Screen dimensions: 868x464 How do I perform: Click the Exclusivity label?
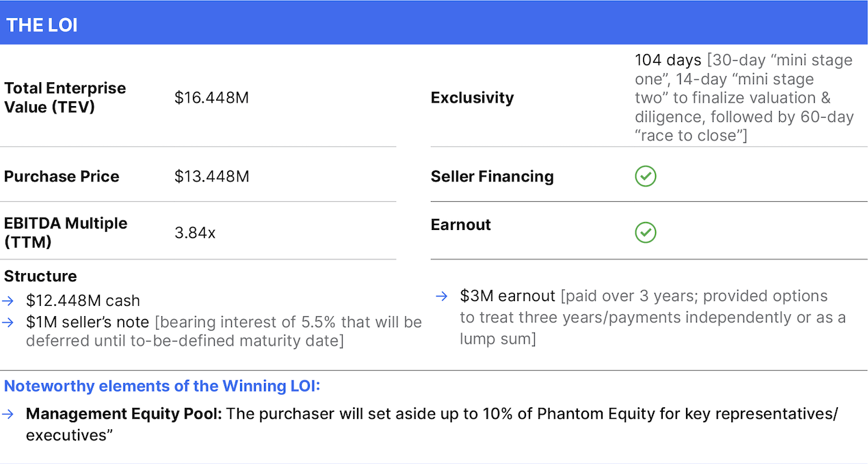click(x=472, y=98)
